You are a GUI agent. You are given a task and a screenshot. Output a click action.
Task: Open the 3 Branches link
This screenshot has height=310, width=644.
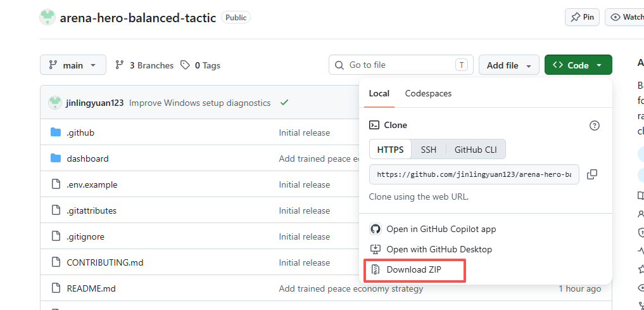144,65
